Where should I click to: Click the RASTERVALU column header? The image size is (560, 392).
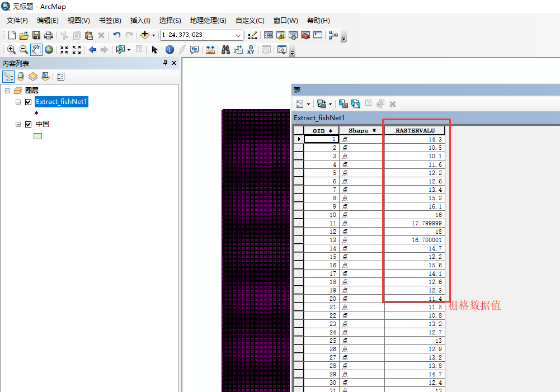tap(415, 131)
